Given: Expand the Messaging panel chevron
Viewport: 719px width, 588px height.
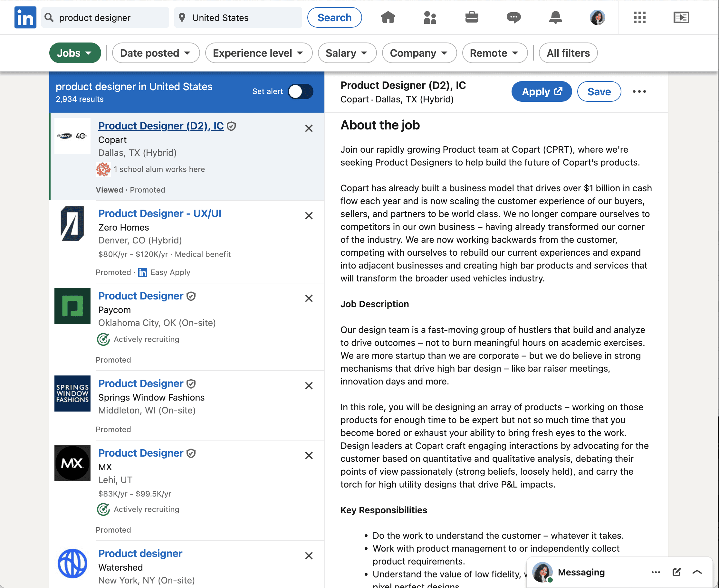Looking at the screenshot, I should tap(697, 572).
